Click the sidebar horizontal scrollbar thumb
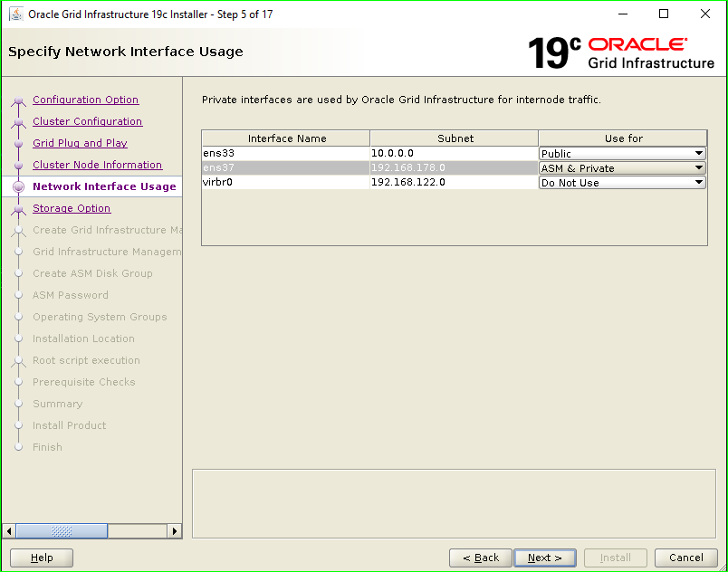Screen dimensions: 728x572 click(62, 531)
